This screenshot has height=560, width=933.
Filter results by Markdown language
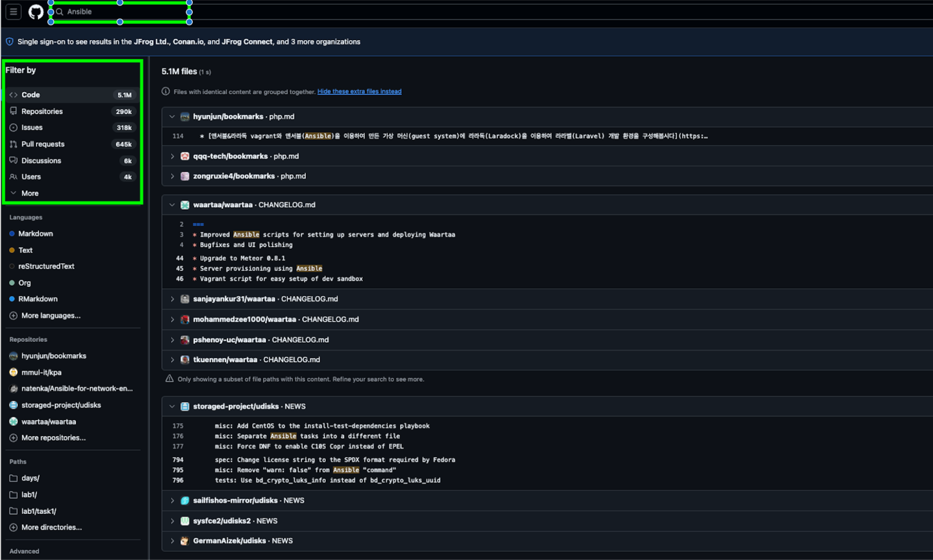pos(35,233)
